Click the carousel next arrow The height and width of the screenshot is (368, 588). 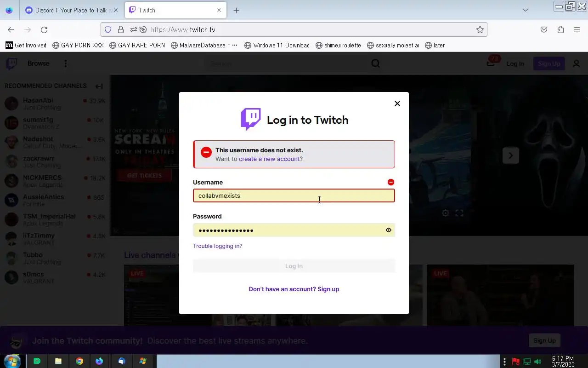(510, 155)
